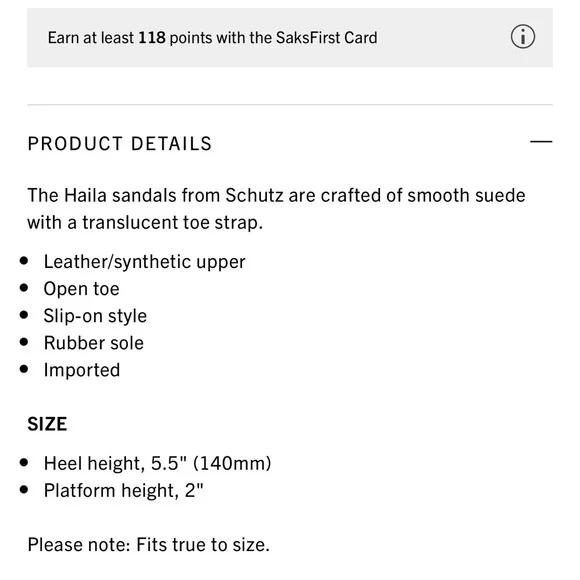Image resolution: width=580 pixels, height=580 pixels.
Task: Click the words SaksFirst Card
Action: tap(327, 38)
